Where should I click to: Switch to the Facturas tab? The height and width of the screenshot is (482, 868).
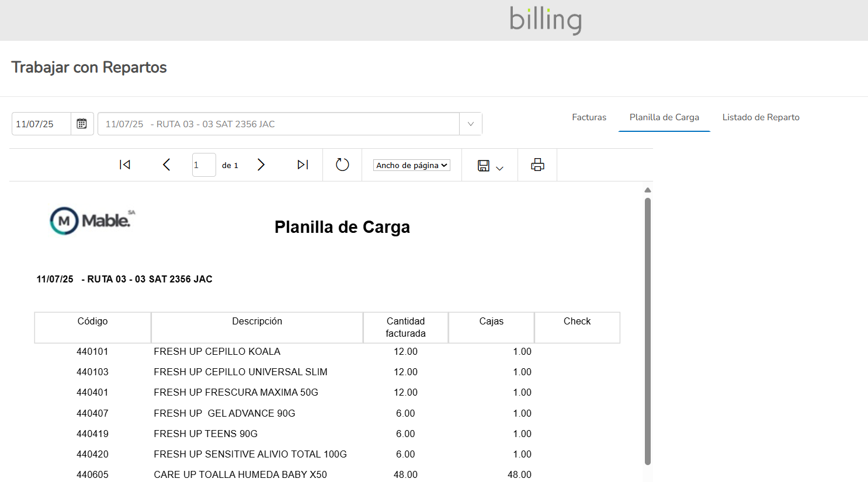[x=589, y=117]
